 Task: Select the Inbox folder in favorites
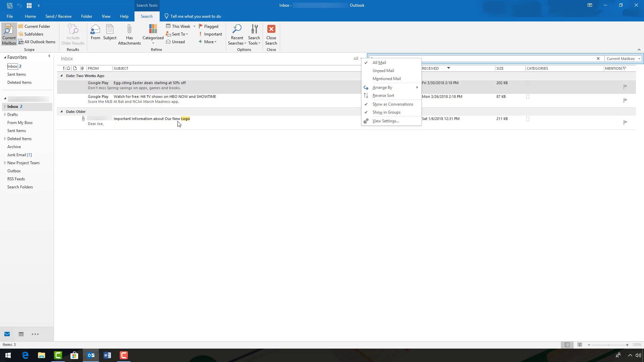click(12, 66)
